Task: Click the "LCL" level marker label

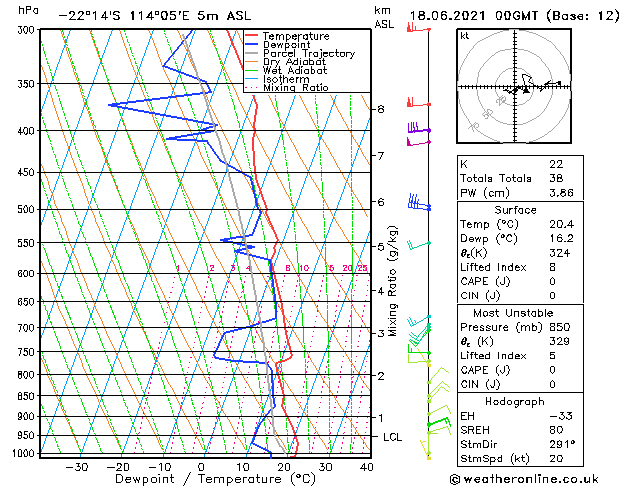Action: coord(392,437)
